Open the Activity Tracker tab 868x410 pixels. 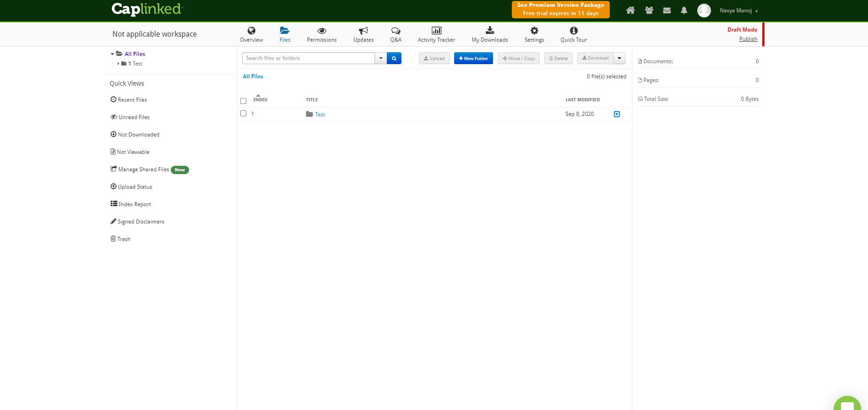436,34
